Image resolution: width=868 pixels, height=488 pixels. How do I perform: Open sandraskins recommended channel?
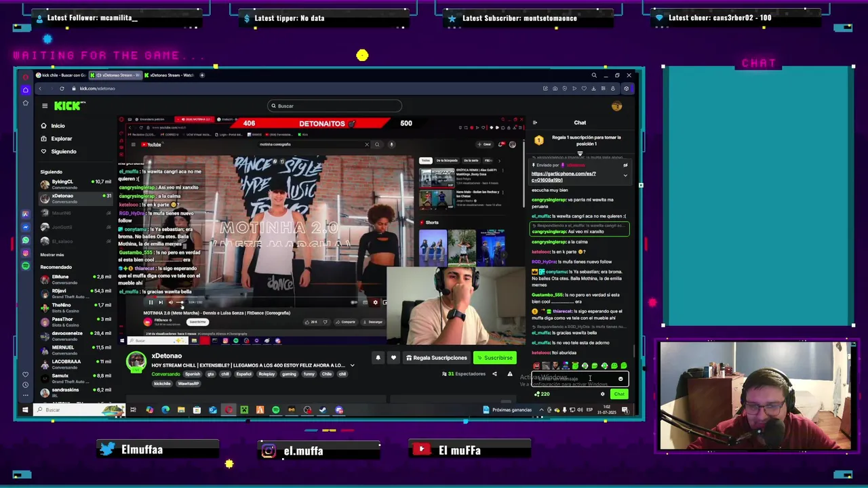click(x=75, y=392)
